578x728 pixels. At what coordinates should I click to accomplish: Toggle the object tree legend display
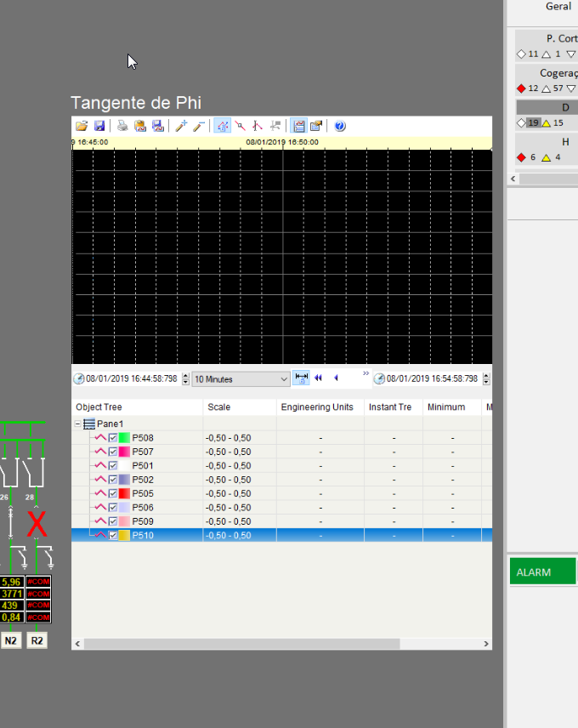[299, 126]
